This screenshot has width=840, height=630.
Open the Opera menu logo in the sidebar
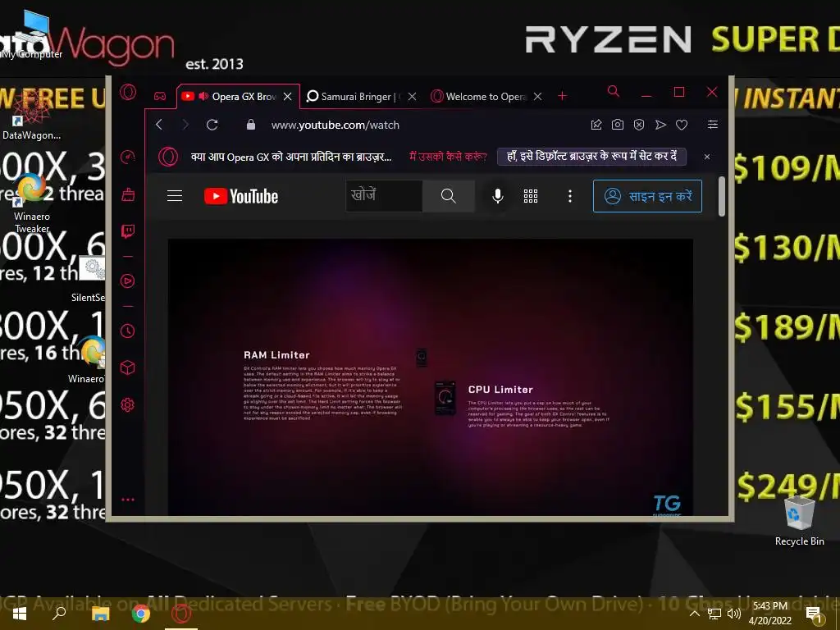coord(127,92)
